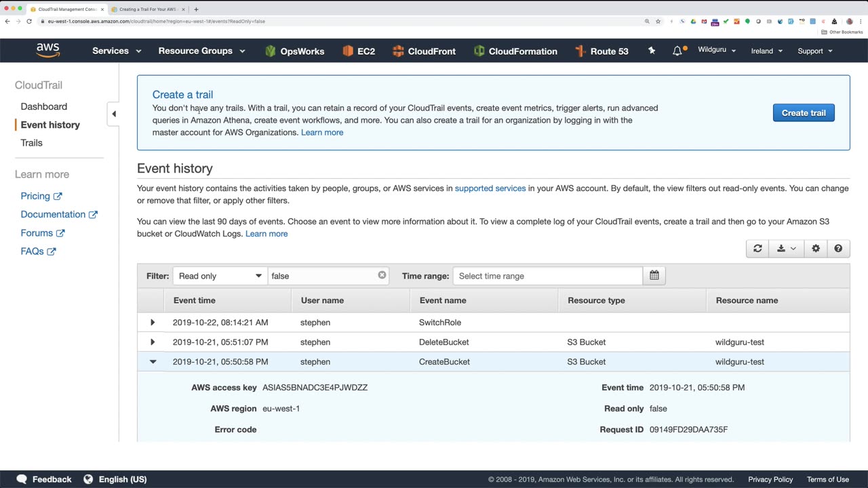Switch to the CloudTrail Management Console tab

coord(66,9)
